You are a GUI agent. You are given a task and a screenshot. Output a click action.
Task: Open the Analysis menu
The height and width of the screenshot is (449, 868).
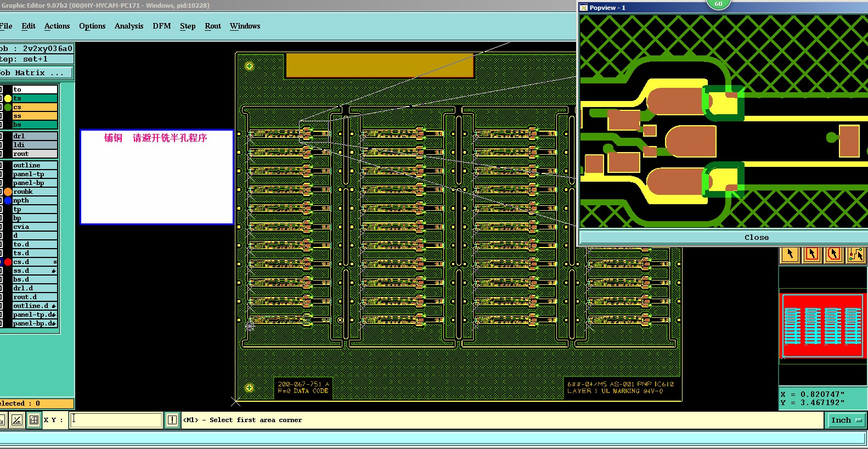tap(129, 26)
